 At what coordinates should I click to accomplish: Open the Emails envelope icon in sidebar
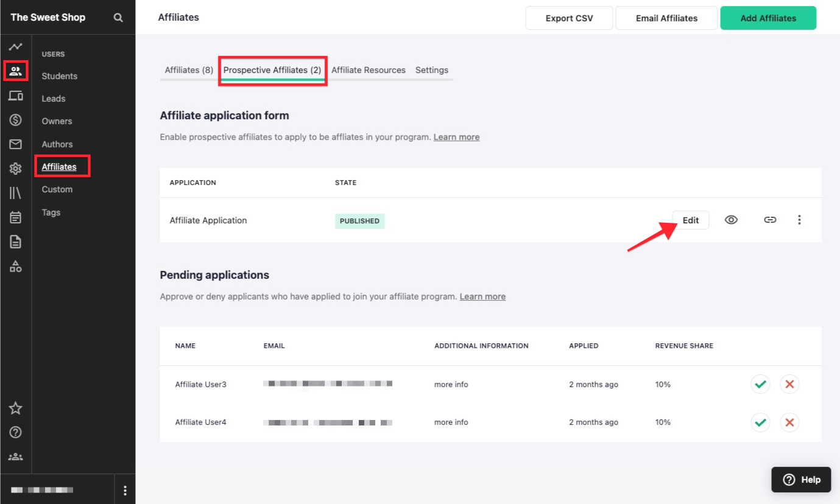tap(16, 144)
